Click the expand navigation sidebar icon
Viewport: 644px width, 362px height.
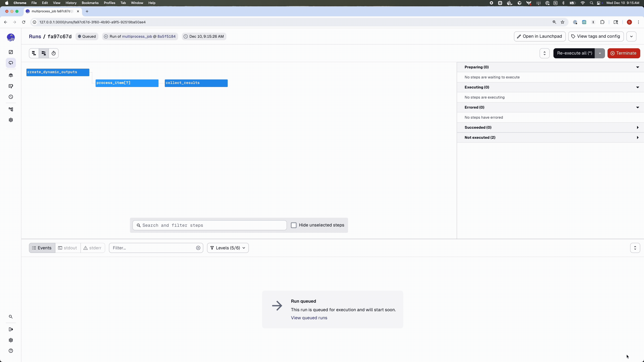tap(11, 329)
